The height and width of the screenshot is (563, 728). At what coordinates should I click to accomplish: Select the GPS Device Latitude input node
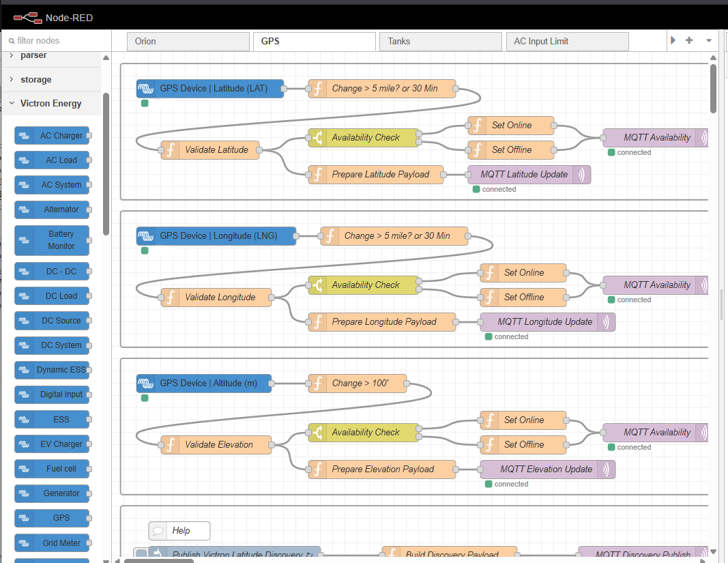[210, 89]
